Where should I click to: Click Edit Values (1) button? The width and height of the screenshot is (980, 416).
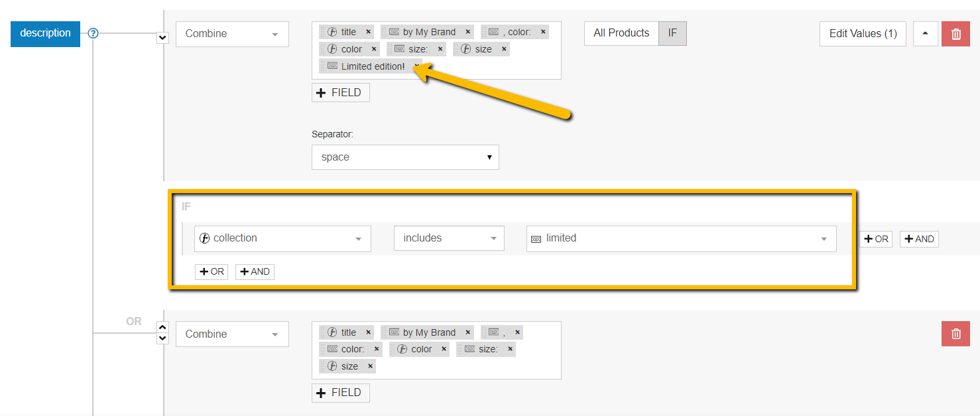863,34
